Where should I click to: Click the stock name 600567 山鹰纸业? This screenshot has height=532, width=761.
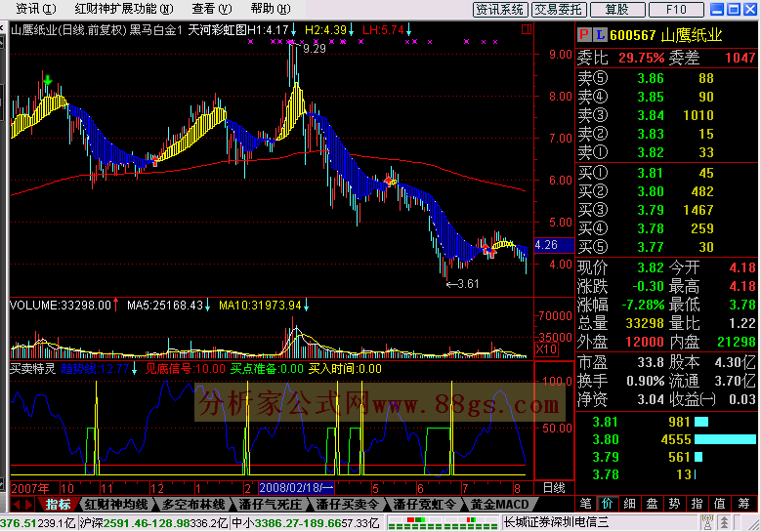tap(666, 35)
